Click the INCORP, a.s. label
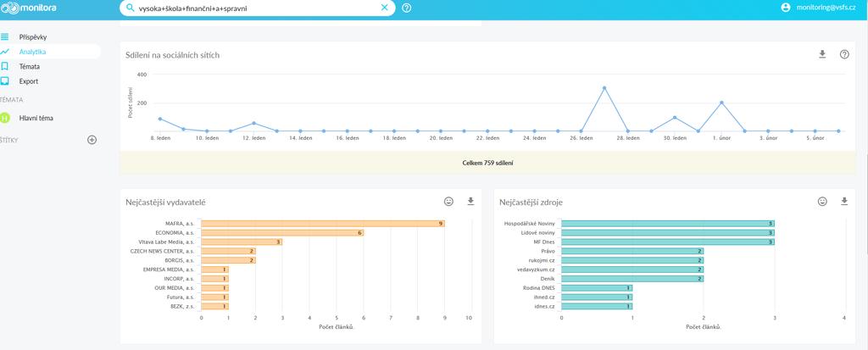The width and height of the screenshot is (868, 350). click(x=179, y=279)
